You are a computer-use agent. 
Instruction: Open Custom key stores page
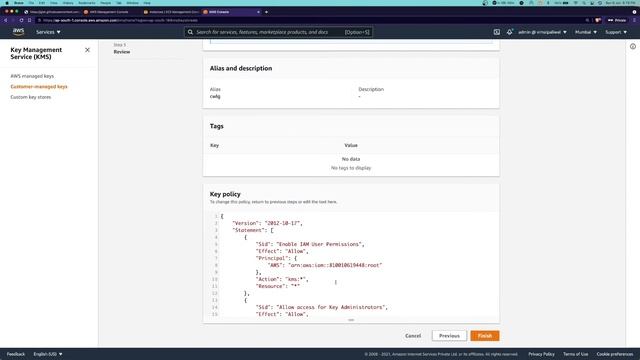31,97
